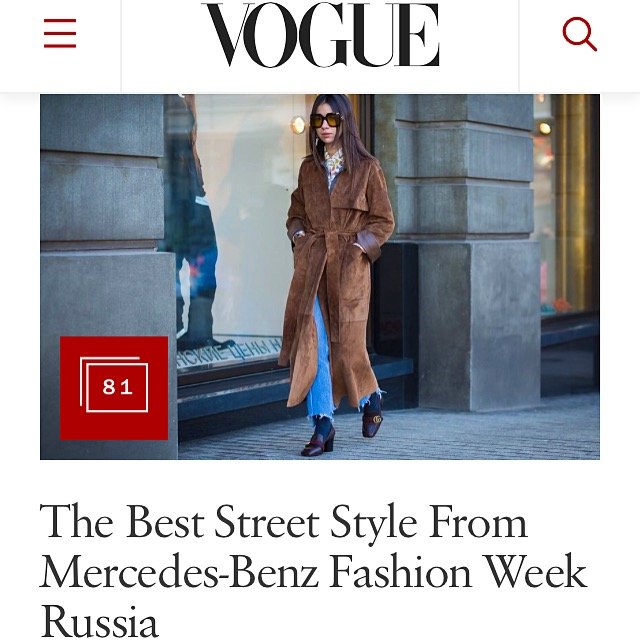The width and height of the screenshot is (640, 640).
Task: Click the red magnifying glass search icon
Action: coord(580,34)
